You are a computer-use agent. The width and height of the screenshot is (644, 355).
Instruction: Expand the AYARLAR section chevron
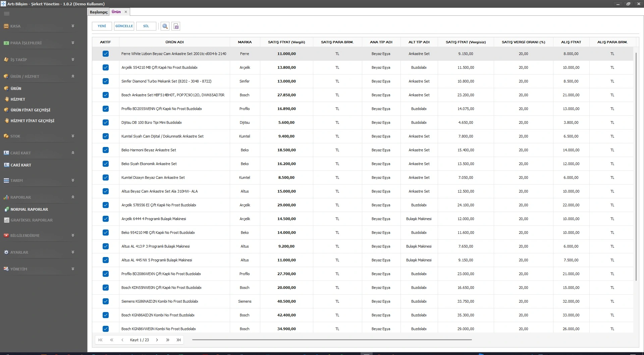[73, 252]
